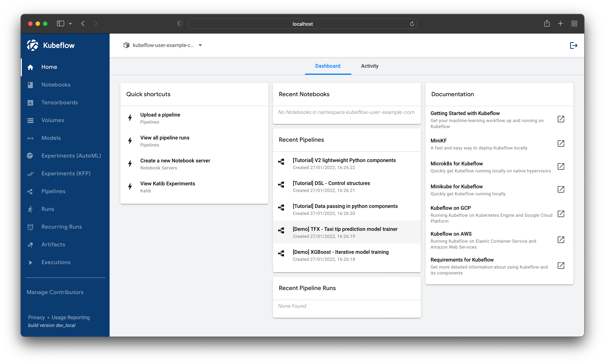Expand the namespace selector dropdown
This screenshot has height=364, width=605.
point(200,45)
